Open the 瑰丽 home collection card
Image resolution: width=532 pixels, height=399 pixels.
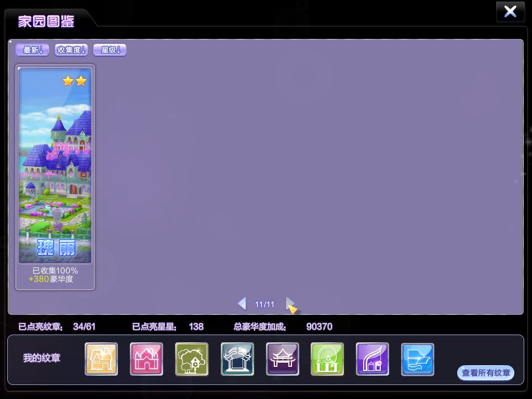click(x=55, y=177)
